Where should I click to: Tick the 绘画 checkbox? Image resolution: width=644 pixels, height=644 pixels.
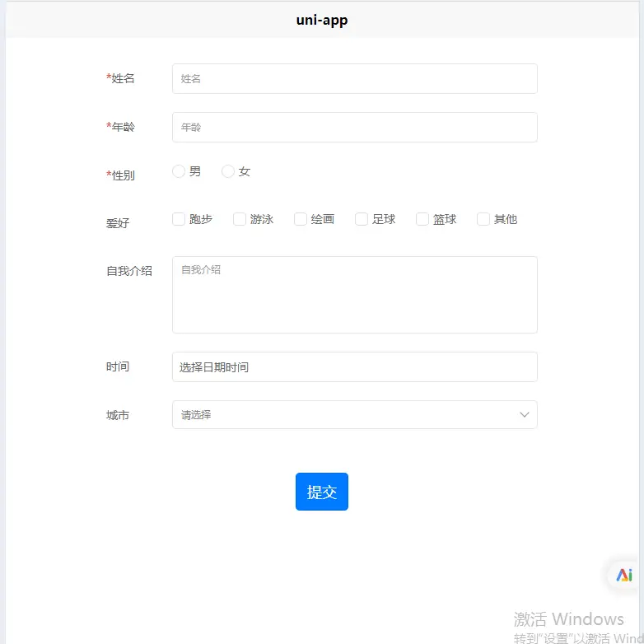tap(301, 219)
